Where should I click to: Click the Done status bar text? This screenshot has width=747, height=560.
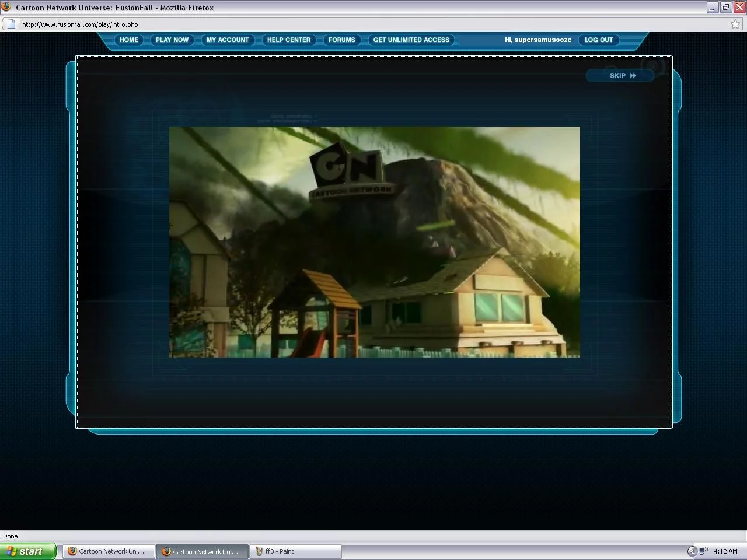click(x=11, y=536)
